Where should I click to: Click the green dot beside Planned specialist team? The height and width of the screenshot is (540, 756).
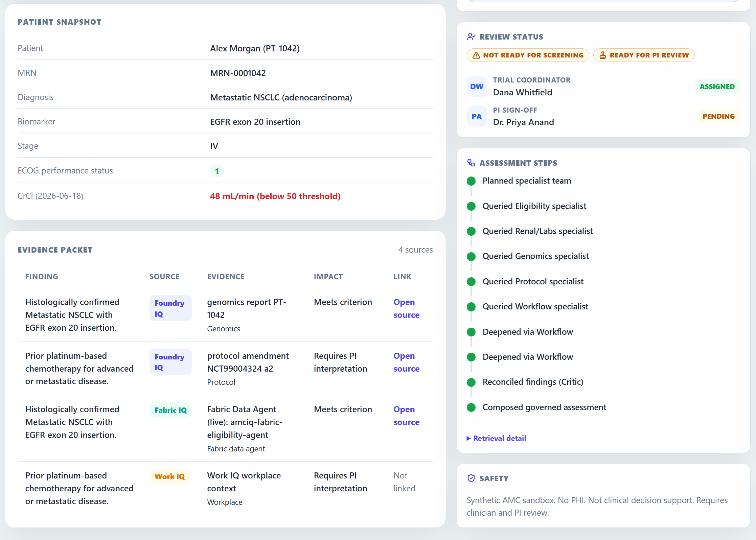pos(471,181)
